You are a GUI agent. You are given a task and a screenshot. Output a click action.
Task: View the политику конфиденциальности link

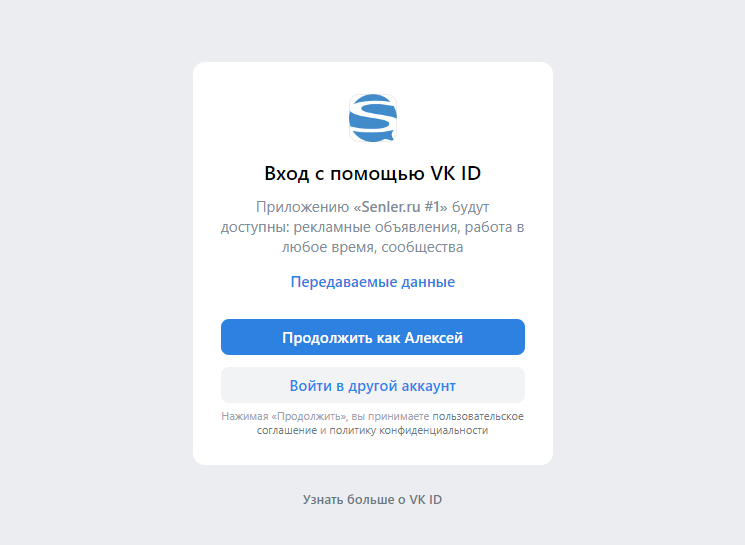[x=409, y=430]
